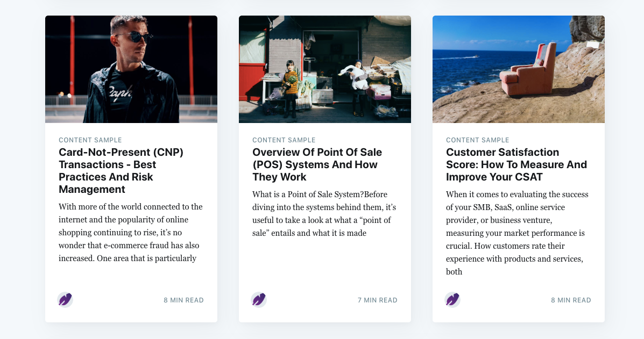Open the man in sunglasses thumbnail image
The height and width of the screenshot is (339, 644).
click(x=131, y=69)
